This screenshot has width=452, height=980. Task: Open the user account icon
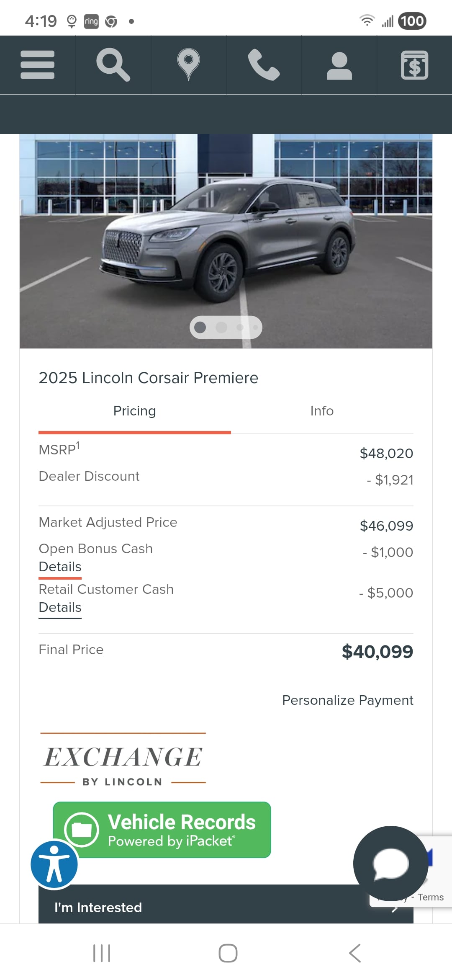[x=339, y=66]
